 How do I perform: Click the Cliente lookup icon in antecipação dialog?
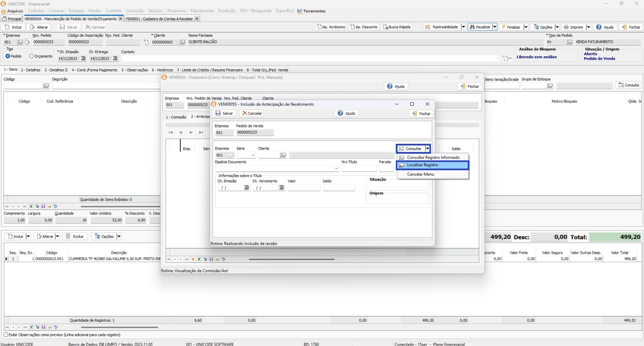pyautogui.click(x=282, y=155)
